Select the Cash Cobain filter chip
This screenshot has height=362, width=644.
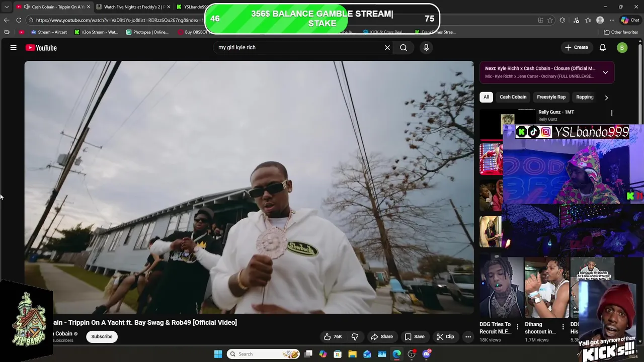tap(513, 97)
